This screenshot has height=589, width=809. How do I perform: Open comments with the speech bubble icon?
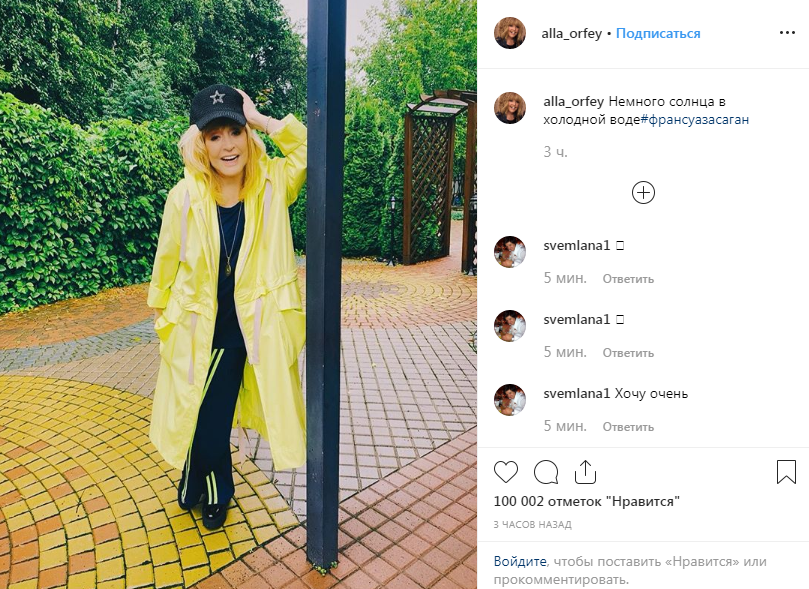tap(546, 472)
